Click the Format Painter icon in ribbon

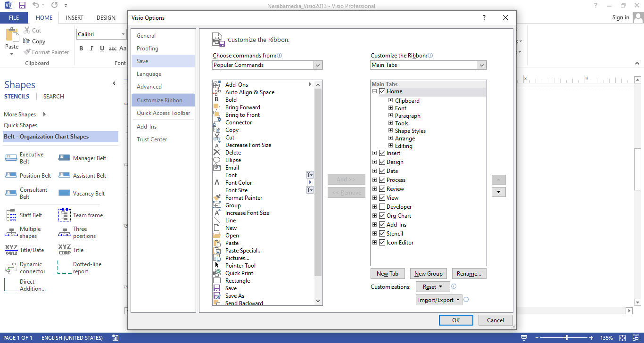point(27,52)
